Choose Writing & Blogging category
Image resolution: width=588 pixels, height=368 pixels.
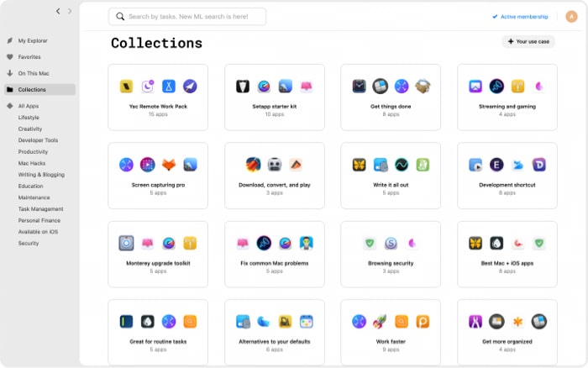pos(41,175)
